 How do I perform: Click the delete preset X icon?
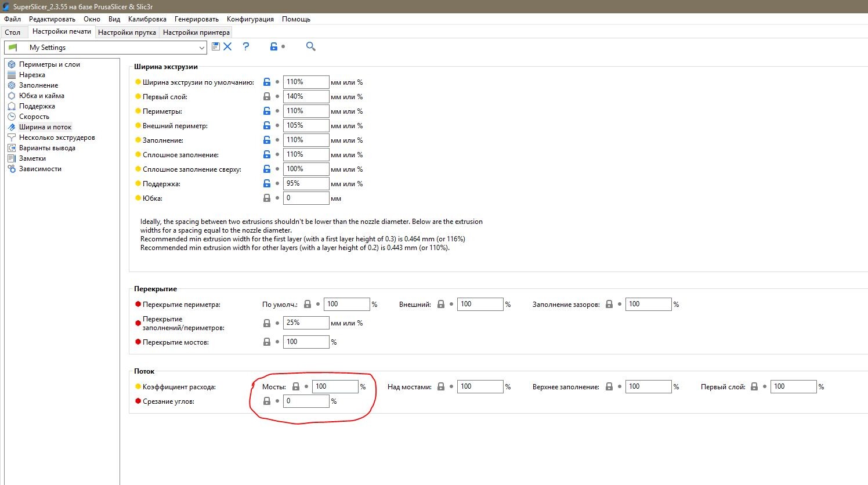tap(227, 46)
